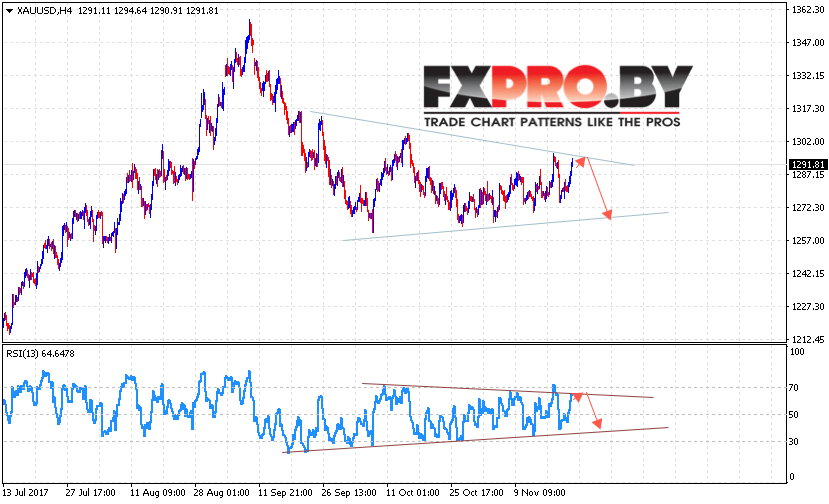This screenshot has height=504, width=829.
Task: Click the 1242.15 price axis label
Action: click(807, 273)
